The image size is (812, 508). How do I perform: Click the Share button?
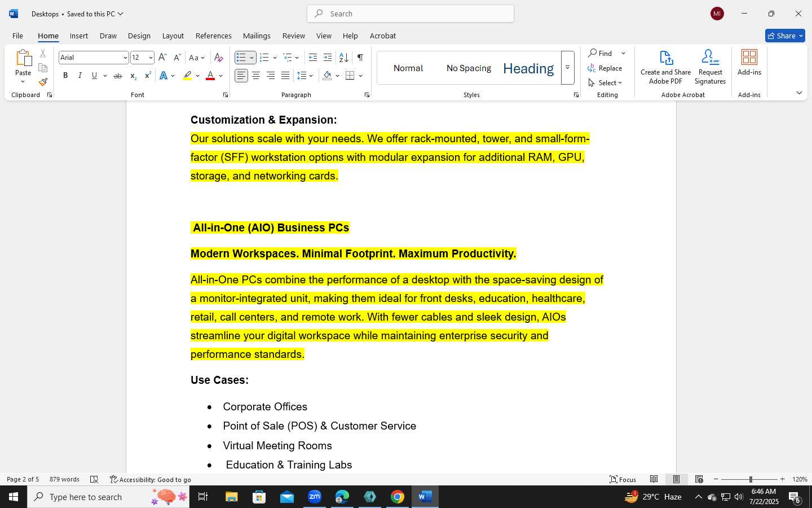[785, 36]
